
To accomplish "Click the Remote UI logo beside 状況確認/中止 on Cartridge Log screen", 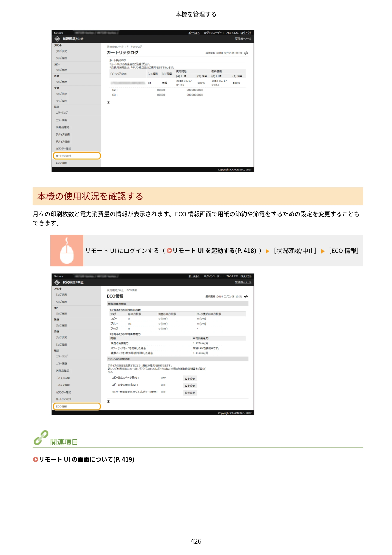I will (57, 39).
